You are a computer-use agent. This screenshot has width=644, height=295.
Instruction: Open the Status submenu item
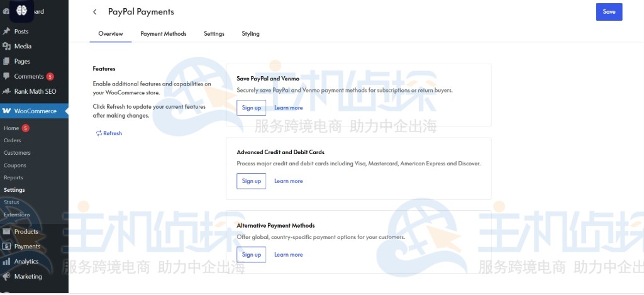pyautogui.click(x=11, y=202)
